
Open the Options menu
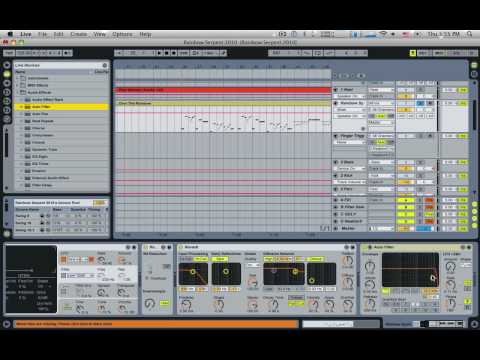tap(122, 34)
